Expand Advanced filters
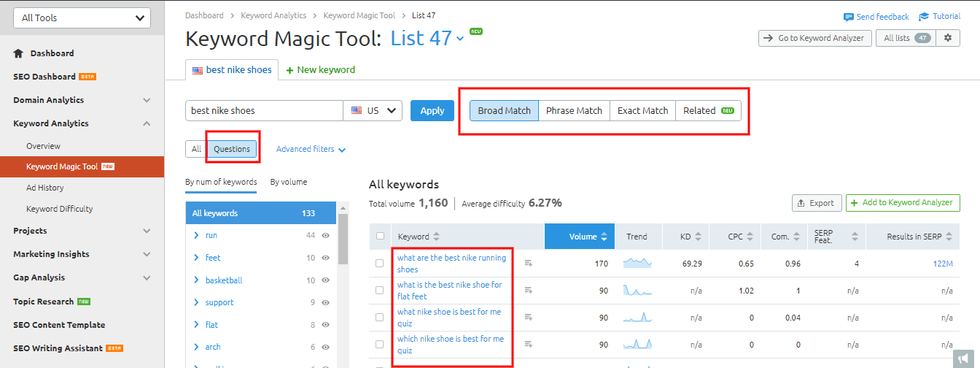The height and width of the screenshot is (368, 980). click(x=311, y=149)
